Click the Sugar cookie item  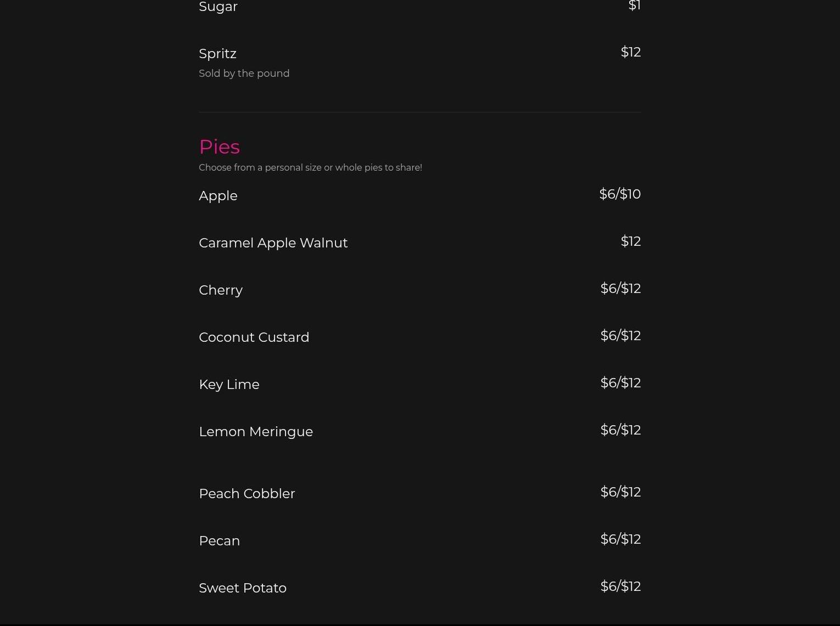(x=218, y=7)
